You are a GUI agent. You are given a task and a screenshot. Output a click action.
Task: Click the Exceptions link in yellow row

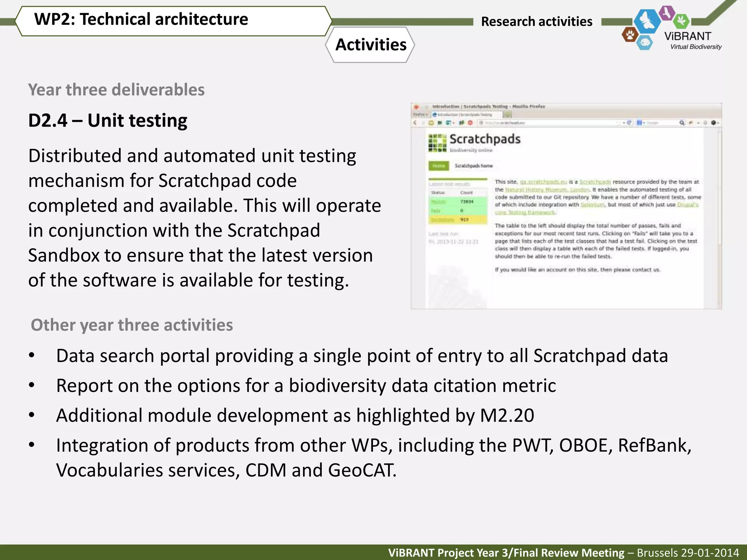coord(442,219)
